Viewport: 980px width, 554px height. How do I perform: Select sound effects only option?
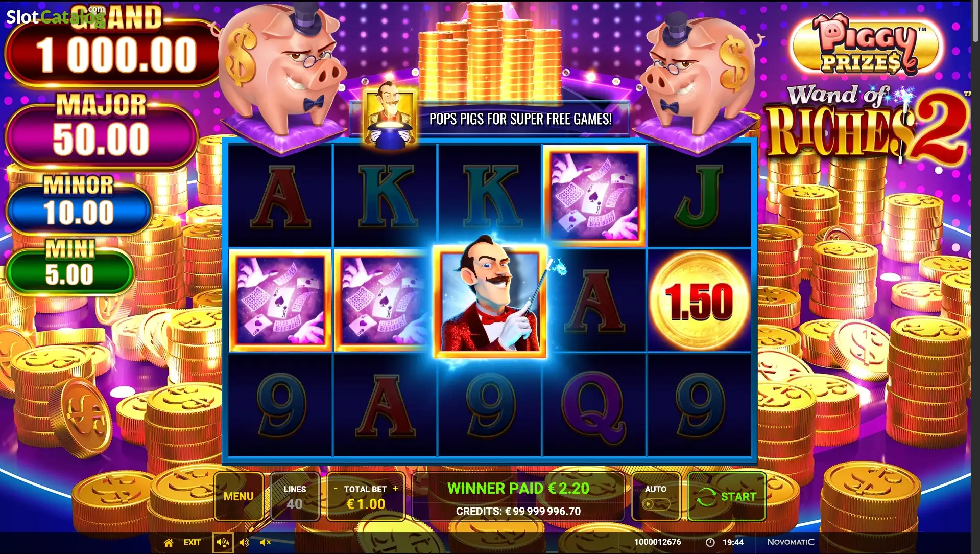pos(244,542)
